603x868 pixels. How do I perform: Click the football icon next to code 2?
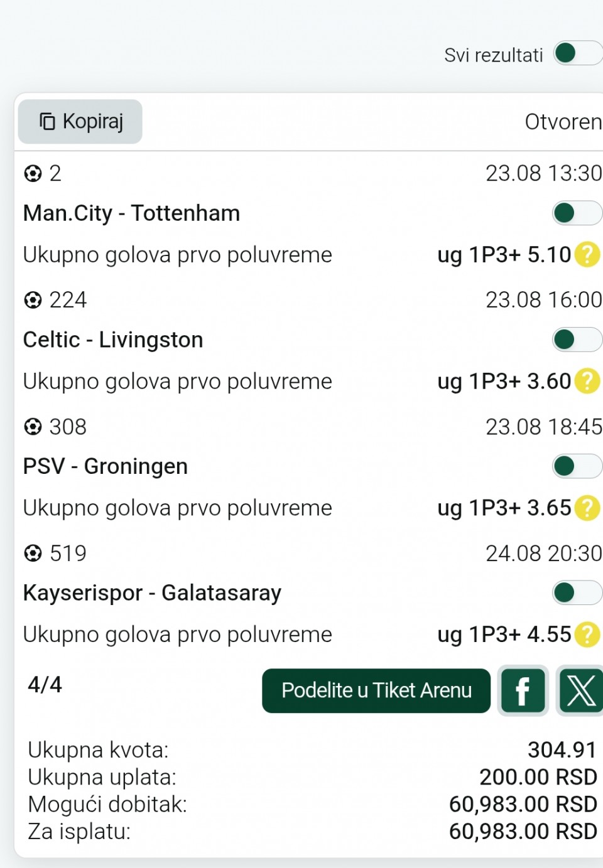click(x=33, y=173)
